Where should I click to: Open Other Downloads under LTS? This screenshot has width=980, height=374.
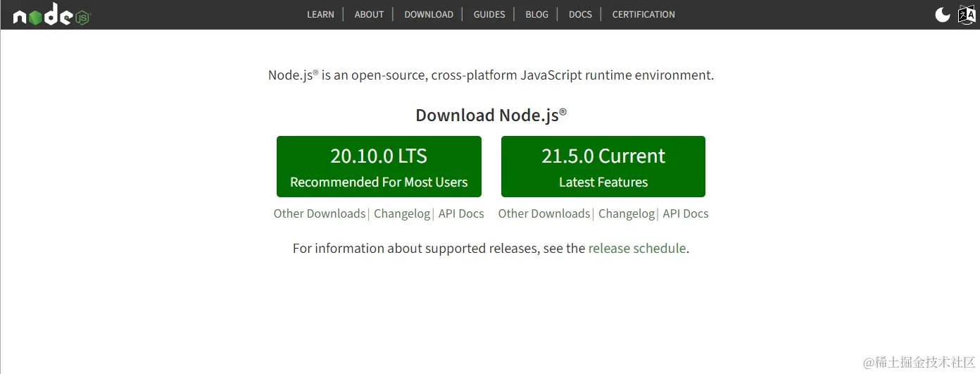(320, 213)
